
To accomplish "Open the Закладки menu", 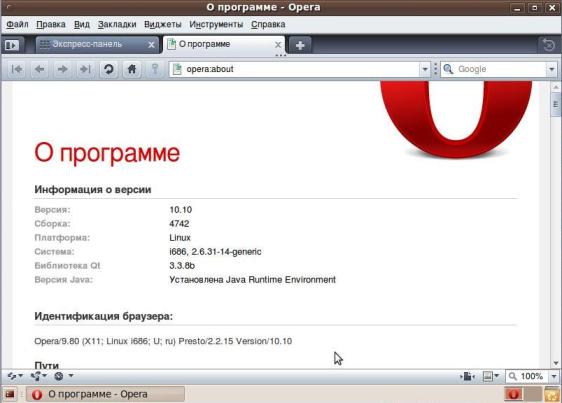I will coord(117,24).
